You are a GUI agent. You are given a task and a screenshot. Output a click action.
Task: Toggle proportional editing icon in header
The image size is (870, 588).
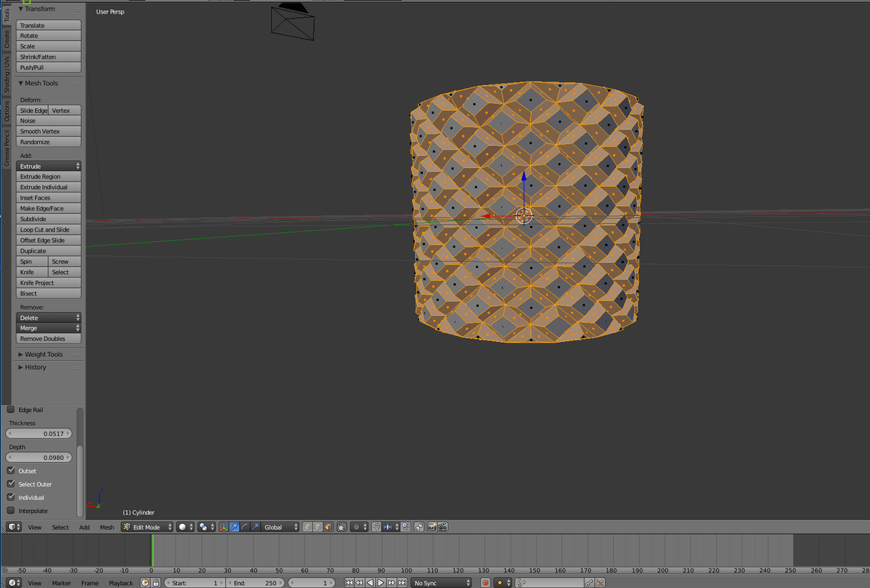[356, 527]
